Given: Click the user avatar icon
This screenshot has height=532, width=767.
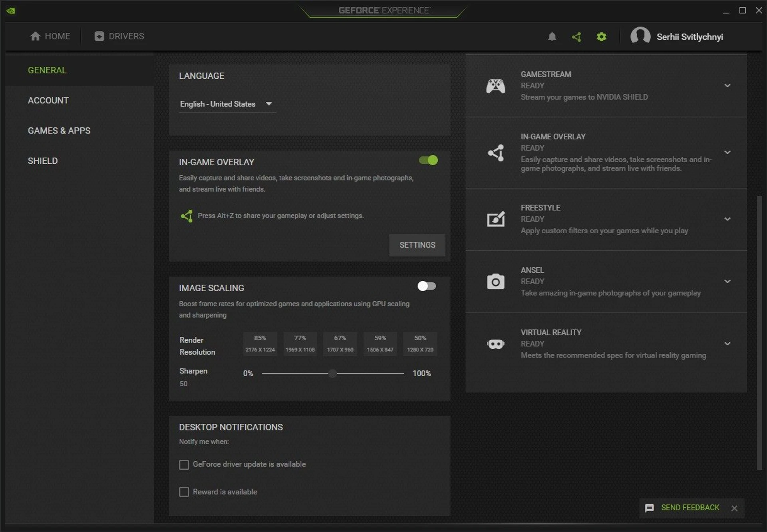Looking at the screenshot, I should click(x=640, y=36).
